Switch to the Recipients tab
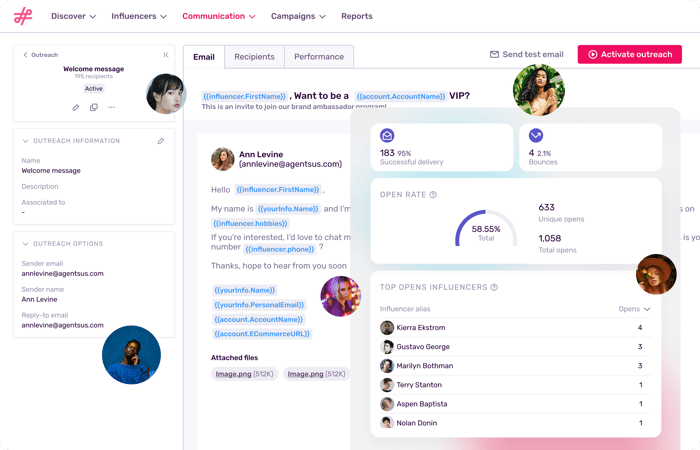The width and height of the screenshot is (700, 450). click(254, 57)
